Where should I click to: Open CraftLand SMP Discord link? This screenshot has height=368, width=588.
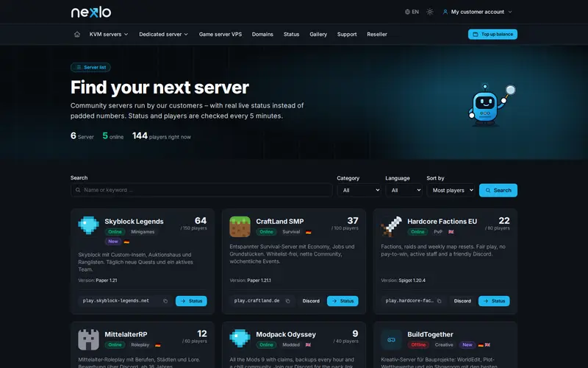[x=311, y=301]
